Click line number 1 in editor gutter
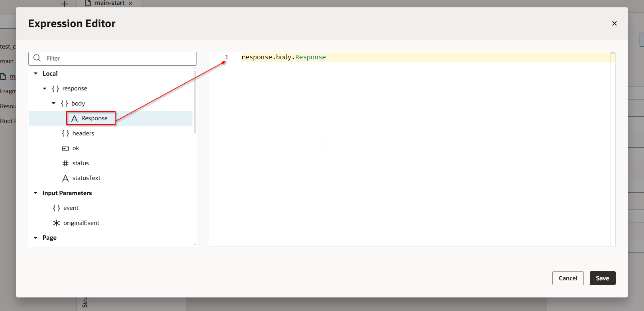Image resolution: width=644 pixels, height=311 pixels. pyautogui.click(x=226, y=57)
